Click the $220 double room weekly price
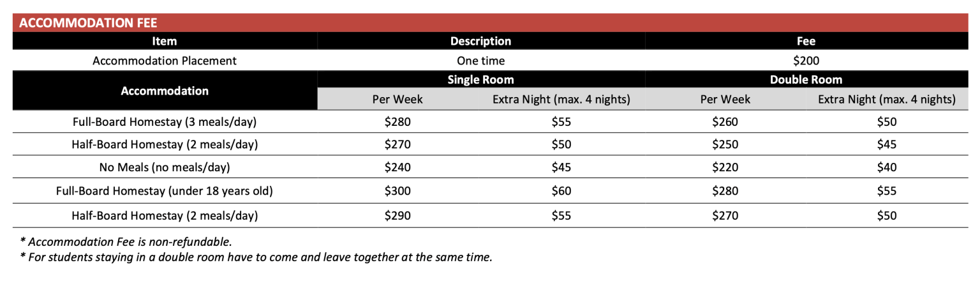 pos(725,167)
